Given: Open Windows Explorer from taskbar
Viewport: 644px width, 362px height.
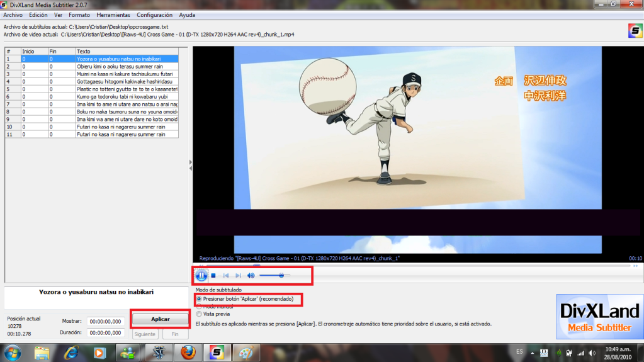Looking at the screenshot, I should tap(42, 353).
